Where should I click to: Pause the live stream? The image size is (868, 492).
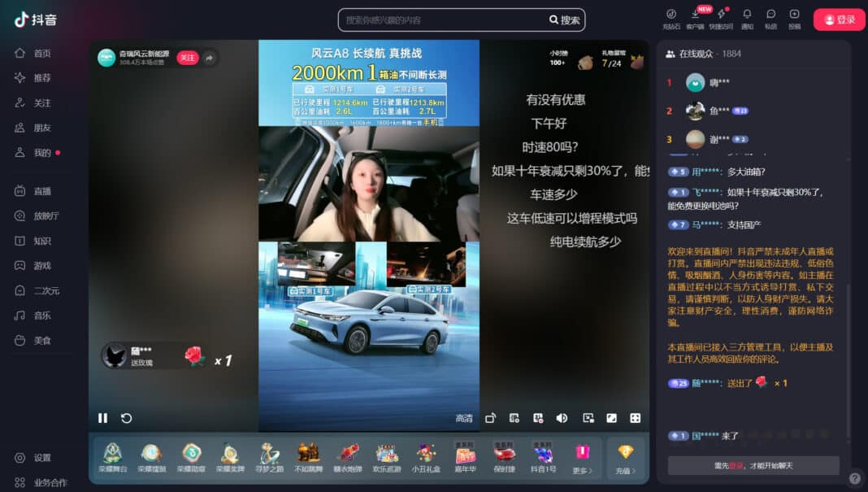click(x=103, y=418)
